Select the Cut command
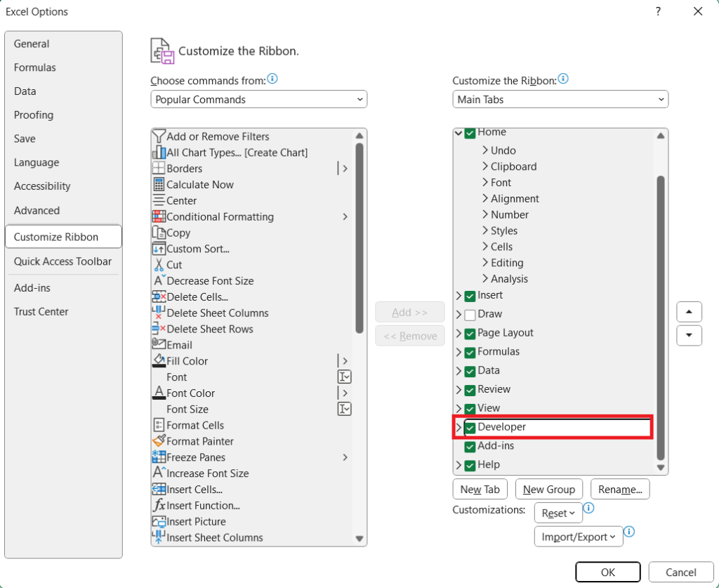This screenshot has height=588, width=719. click(x=172, y=264)
